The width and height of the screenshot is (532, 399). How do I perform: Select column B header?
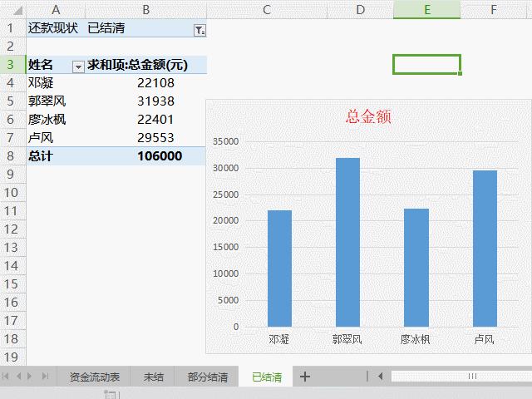146,9
